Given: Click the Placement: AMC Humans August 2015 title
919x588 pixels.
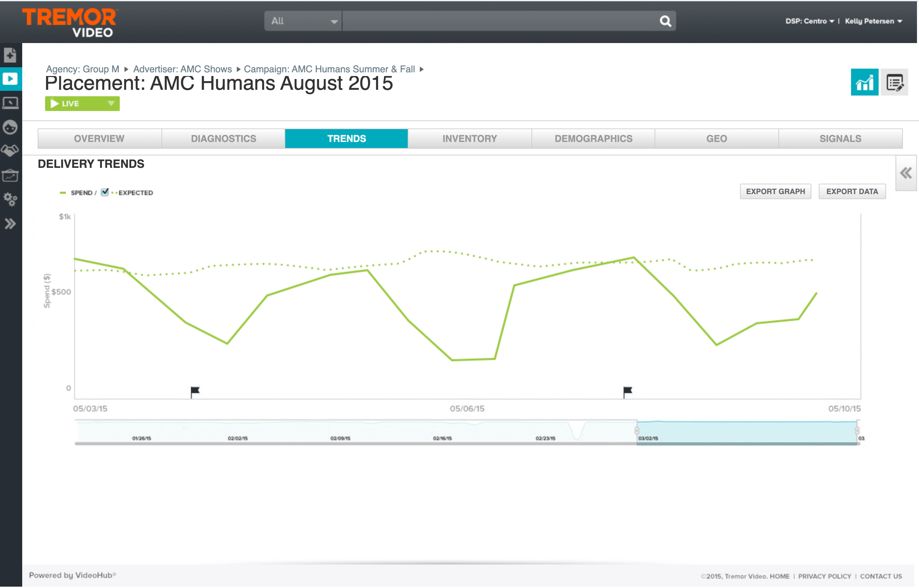Looking at the screenshot, I should [x=219, y=83].
